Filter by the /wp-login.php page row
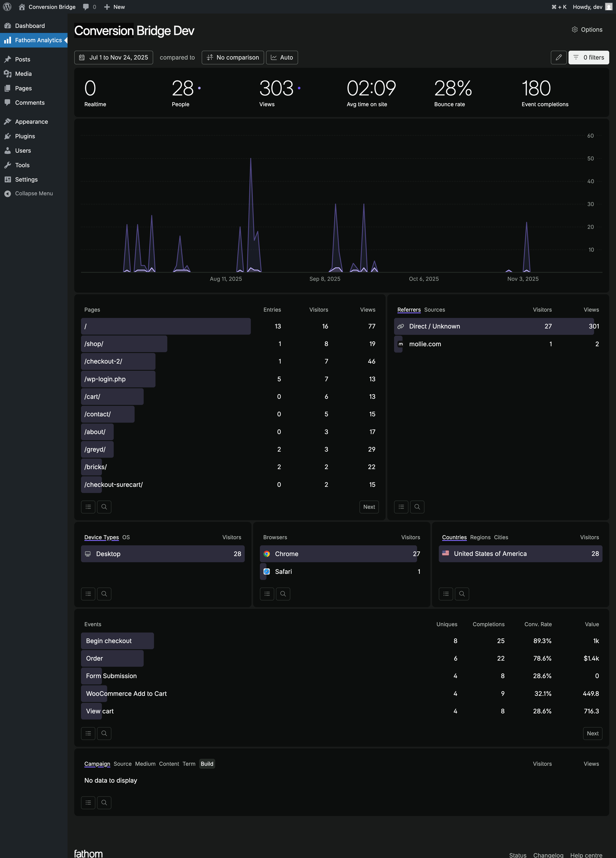 pos(230,379)
